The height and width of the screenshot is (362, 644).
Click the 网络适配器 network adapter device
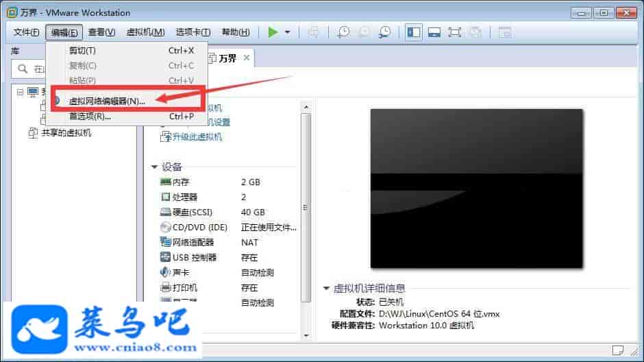coord(193,242)
